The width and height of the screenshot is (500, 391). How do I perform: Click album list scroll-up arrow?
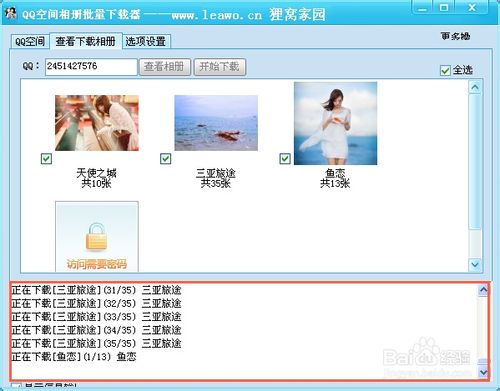[475, 87]
